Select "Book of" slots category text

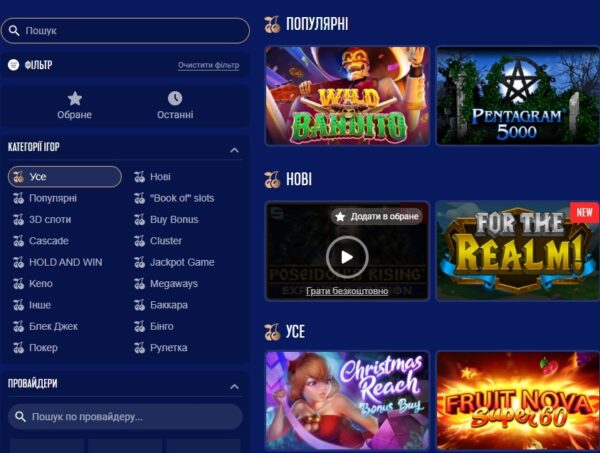[182, 198]
